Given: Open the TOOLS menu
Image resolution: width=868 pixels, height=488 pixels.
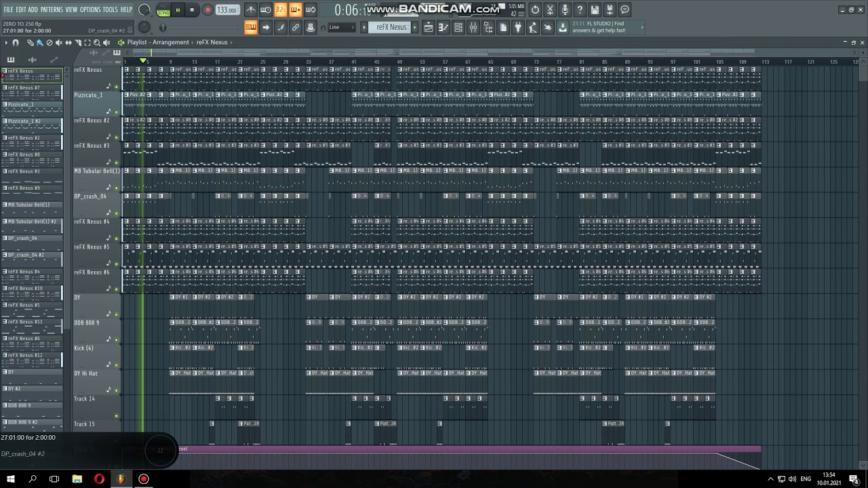Looking at the screenshot, I should coord(110,9).
